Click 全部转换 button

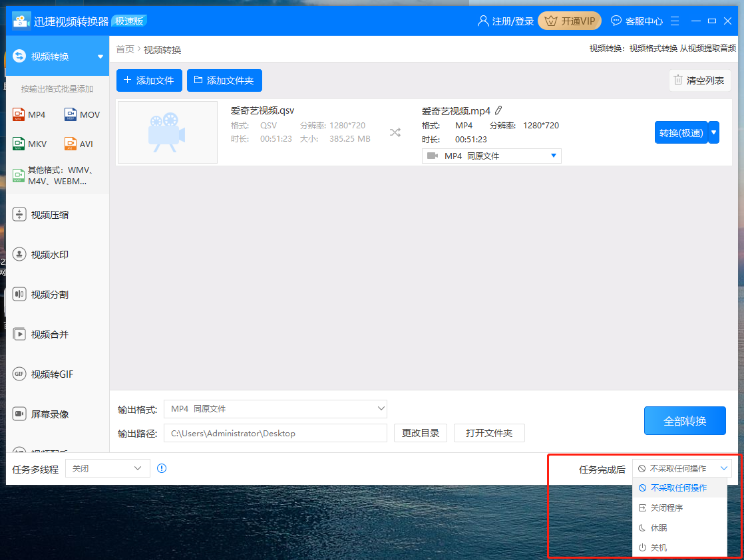(x=685, y=420)
